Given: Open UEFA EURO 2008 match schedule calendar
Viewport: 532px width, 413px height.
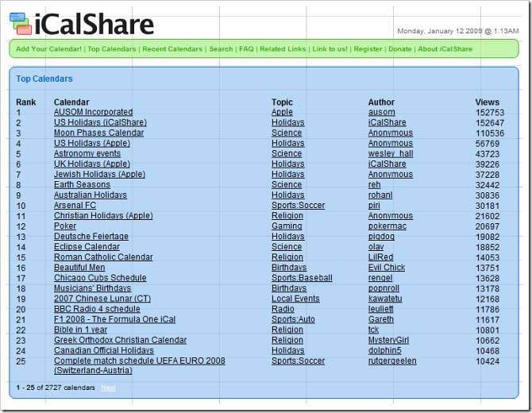Looking at the screenshot, I should pyautogui.click(x=140, y=365).
